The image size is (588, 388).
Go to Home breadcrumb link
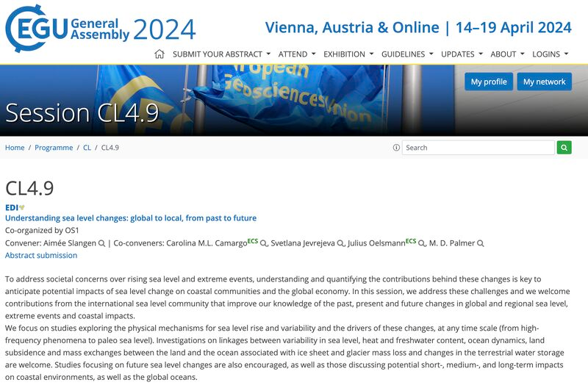coord(15,148)
